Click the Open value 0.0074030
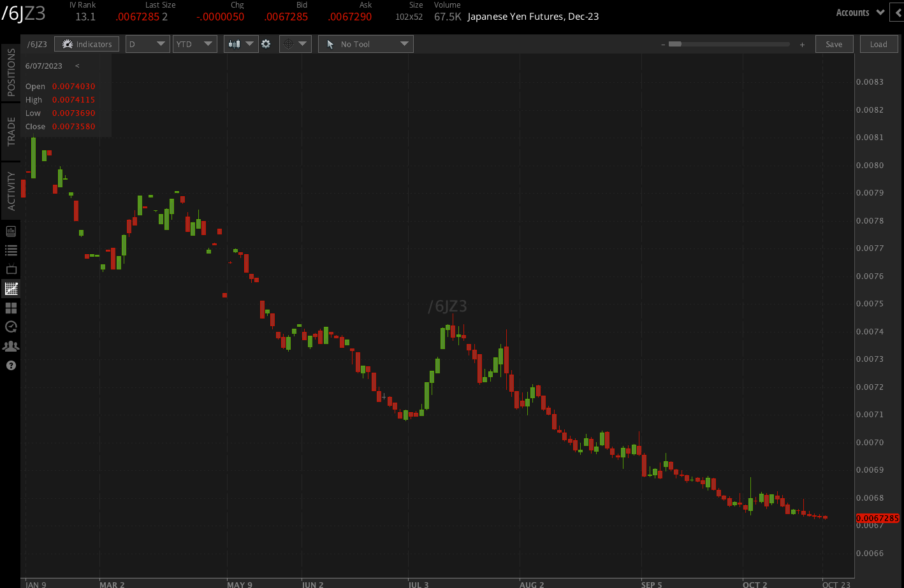 click(73, 87)
